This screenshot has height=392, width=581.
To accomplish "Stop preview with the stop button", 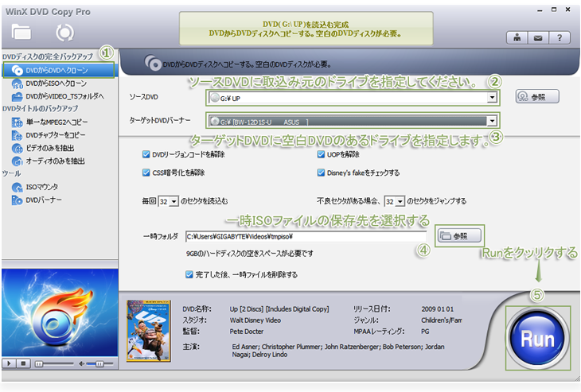I will click(x=23, y=363).
